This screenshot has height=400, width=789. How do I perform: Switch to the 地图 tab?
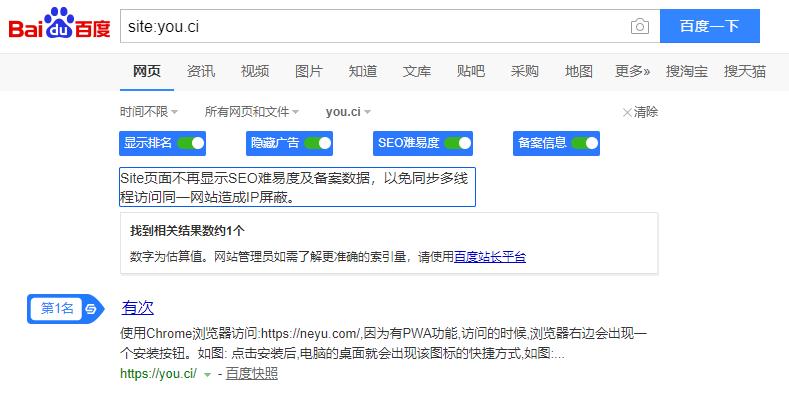click(579, 71)
